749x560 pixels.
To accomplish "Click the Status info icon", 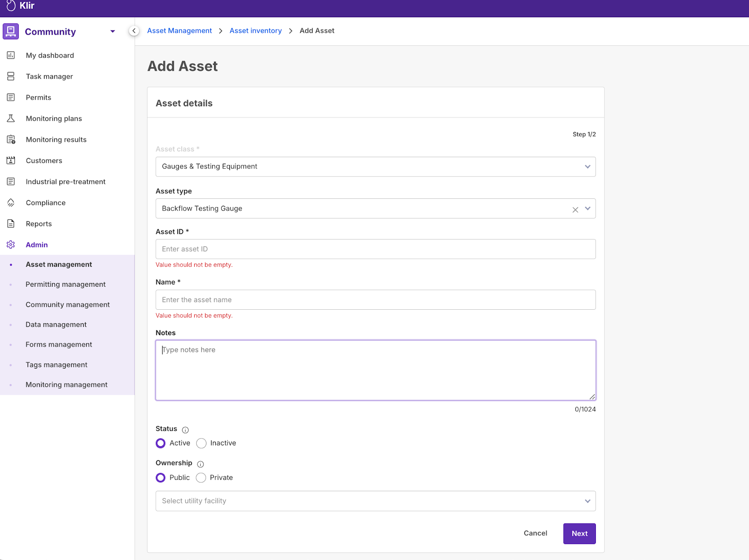I will click(x=185, y=430).
